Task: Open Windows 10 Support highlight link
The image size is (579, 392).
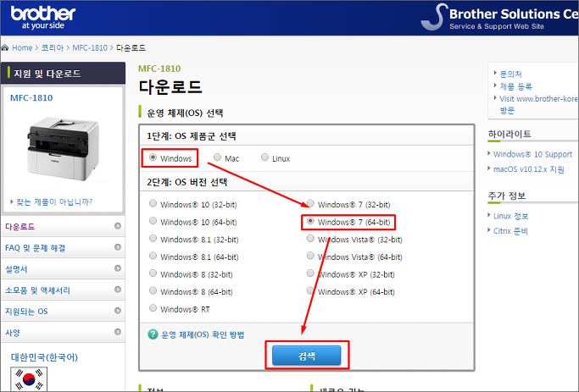Action: (x=532, y=154)
